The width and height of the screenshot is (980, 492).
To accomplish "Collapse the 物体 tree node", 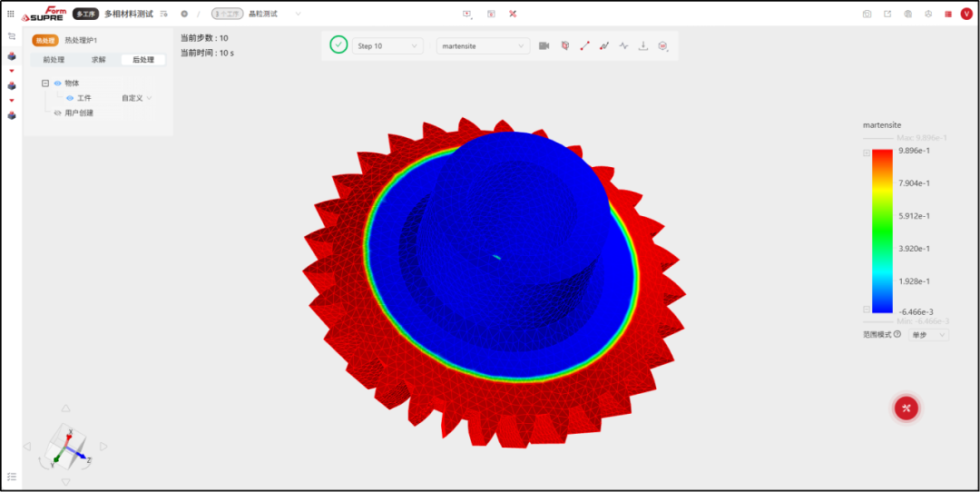I will [x=45, y=83].
